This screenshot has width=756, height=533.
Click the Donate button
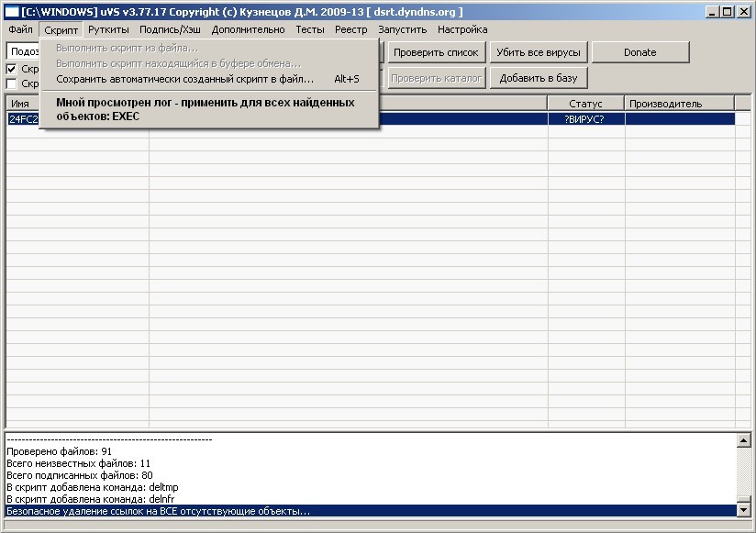click(x=640, y=52)
